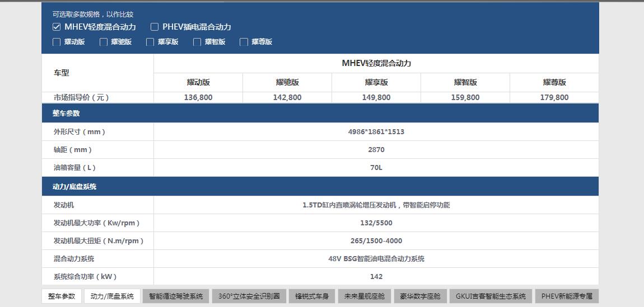Click the 混合动力系统 row label
This screenshot has height=307, width=644.
[74, 259]
